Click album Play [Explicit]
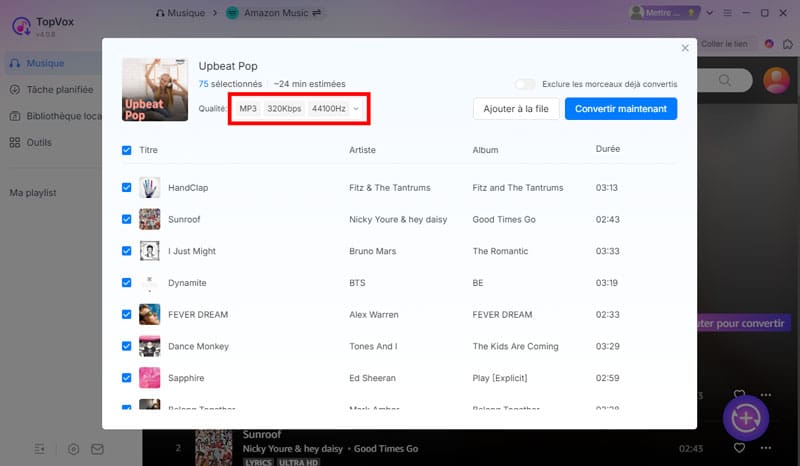 (499, 378)
